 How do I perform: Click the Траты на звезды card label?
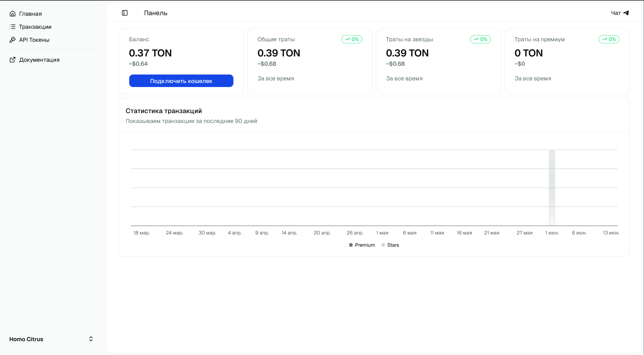[x=410, y=39]
